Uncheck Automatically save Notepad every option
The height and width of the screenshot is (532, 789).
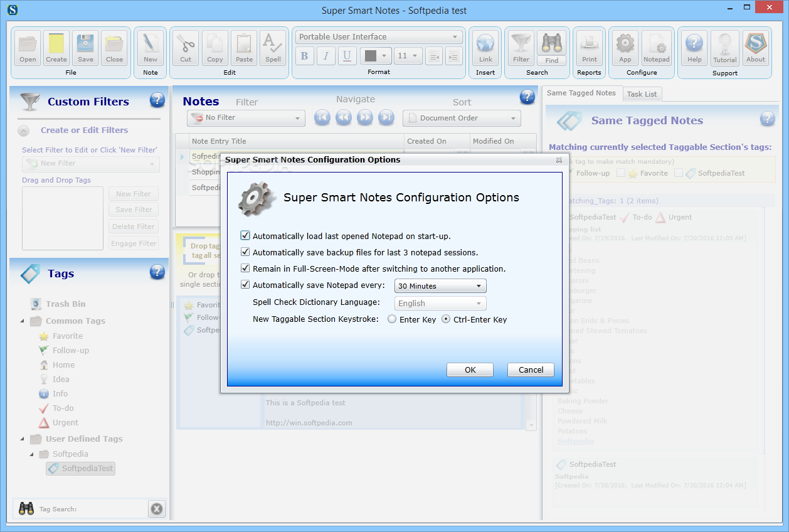pos(245,285)
